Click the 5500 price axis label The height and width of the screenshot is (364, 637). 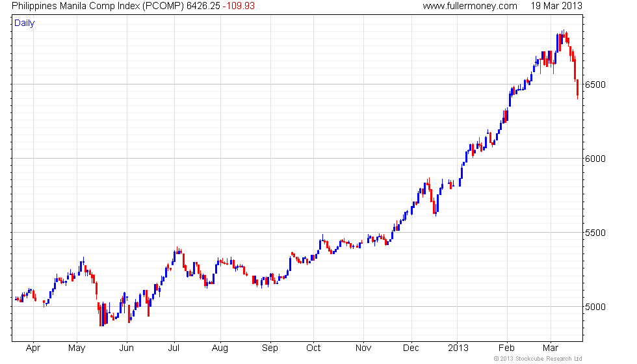click(595, 233)
